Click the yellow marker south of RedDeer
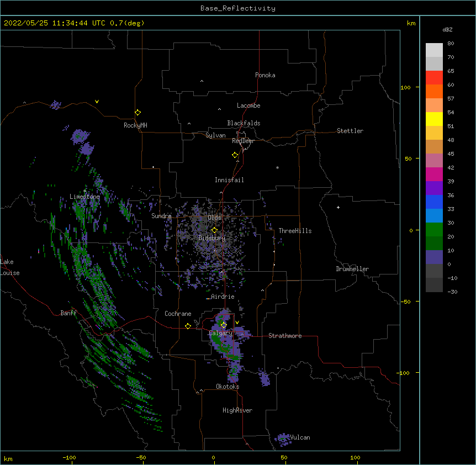This screenshot has width=476, height=465. [235, 155]
